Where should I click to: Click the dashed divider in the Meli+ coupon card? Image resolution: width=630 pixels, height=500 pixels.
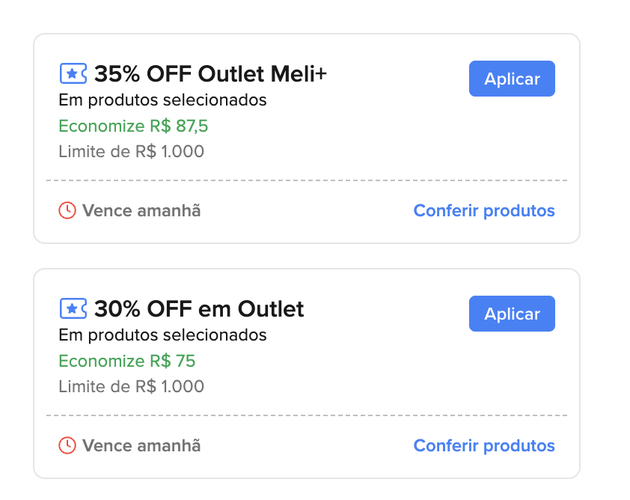pyautogui.click(x=307, y=180)
